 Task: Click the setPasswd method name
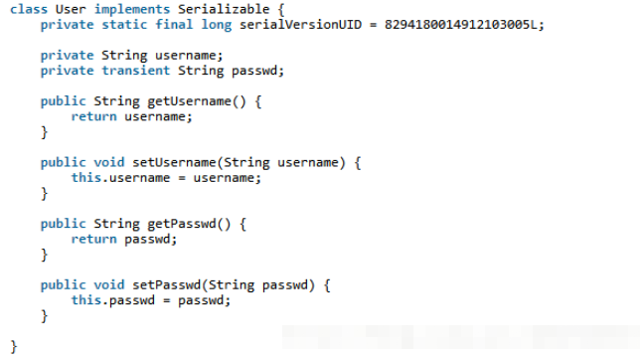coord(166,285)
